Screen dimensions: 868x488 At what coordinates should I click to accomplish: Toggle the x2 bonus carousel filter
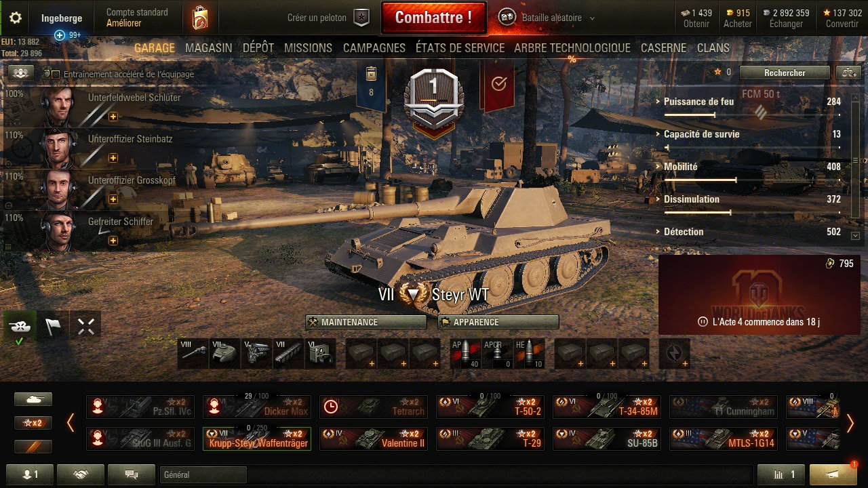[33, 422]
